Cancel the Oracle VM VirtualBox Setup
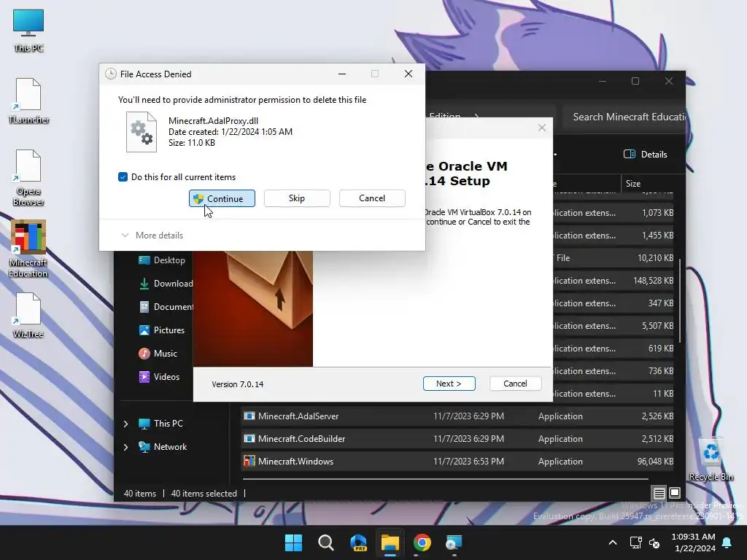Screen dimensions: 747x560 coord(515,384)
